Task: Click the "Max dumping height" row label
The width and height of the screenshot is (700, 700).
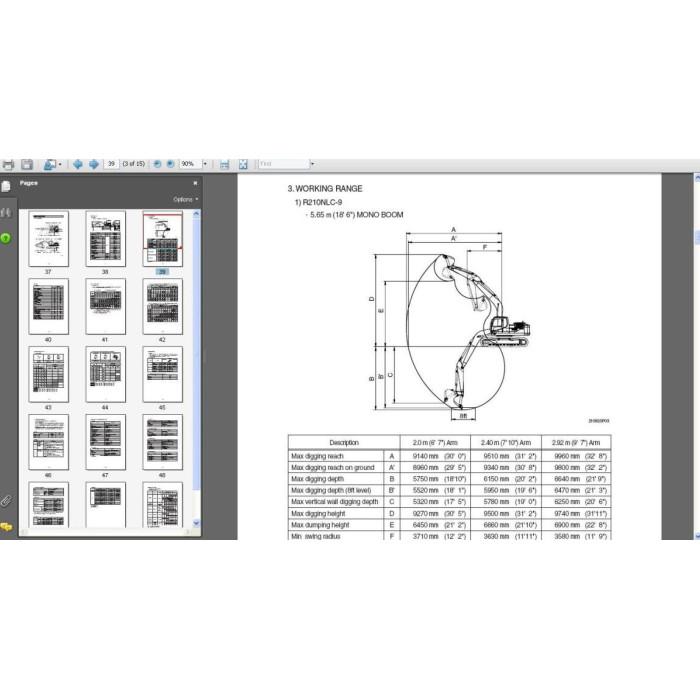Action: click(x=320, y=525)
